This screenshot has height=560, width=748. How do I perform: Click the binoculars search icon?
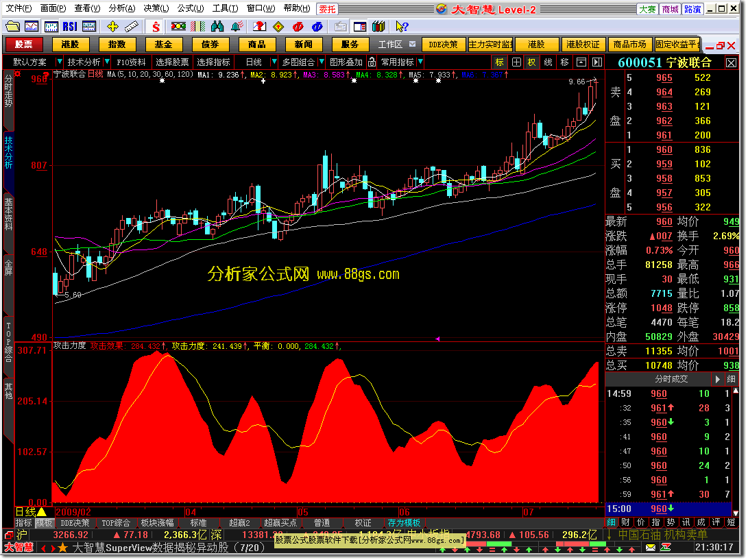pos(217,26)
